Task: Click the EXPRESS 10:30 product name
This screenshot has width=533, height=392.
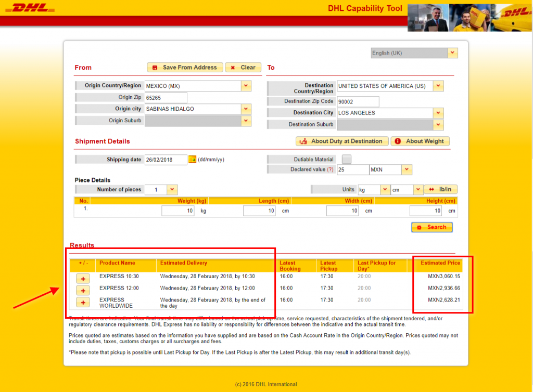Action: coord(119,276)
